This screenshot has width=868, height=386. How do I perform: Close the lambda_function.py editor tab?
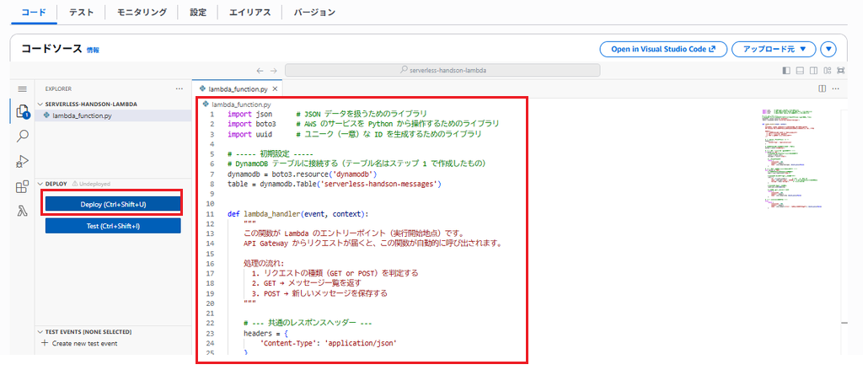275,88
